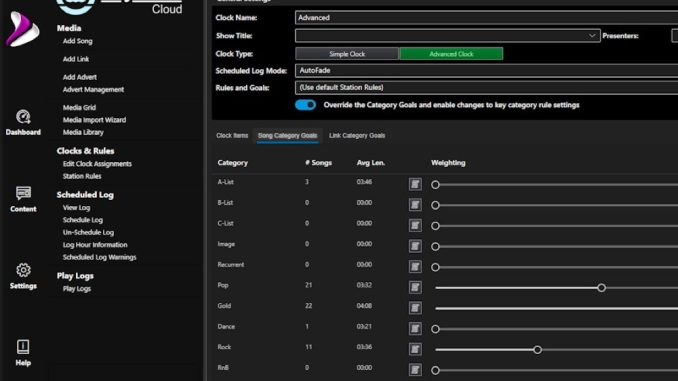Open Schedule Log

(x=83, y=220)
